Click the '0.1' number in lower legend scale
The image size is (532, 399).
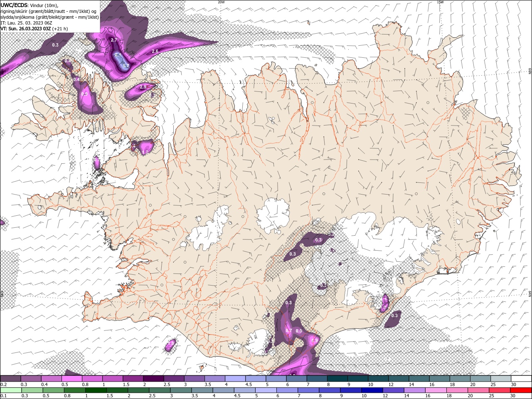point(3,396)
